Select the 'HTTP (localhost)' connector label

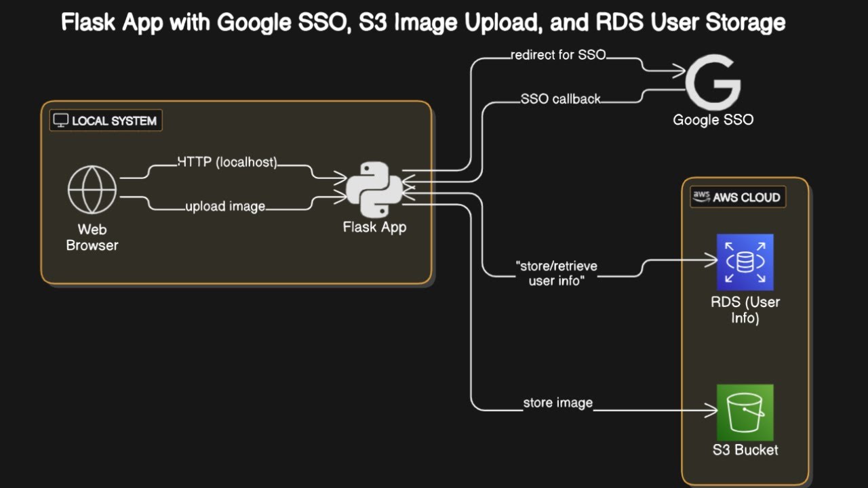(228, 163)
